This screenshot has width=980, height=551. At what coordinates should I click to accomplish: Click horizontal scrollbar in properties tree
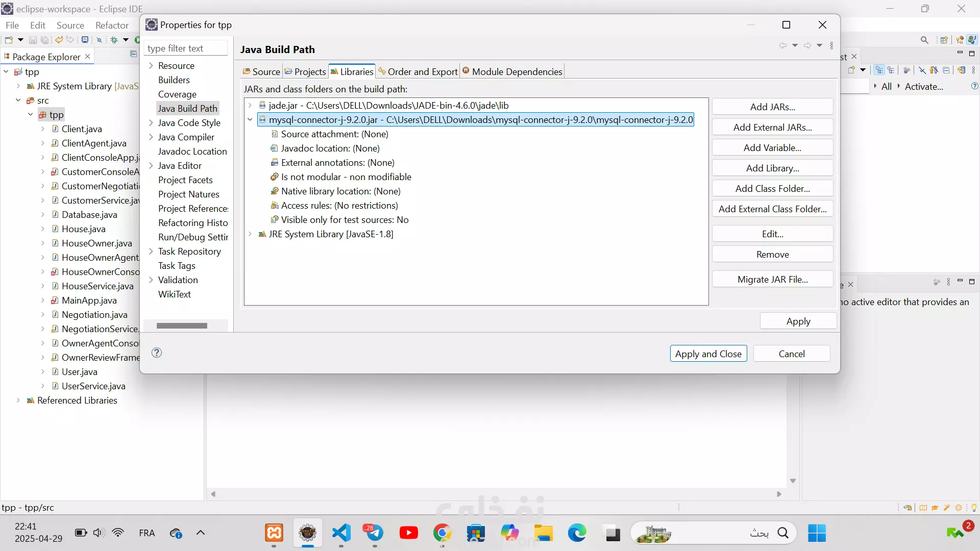[x=182, y=325]
